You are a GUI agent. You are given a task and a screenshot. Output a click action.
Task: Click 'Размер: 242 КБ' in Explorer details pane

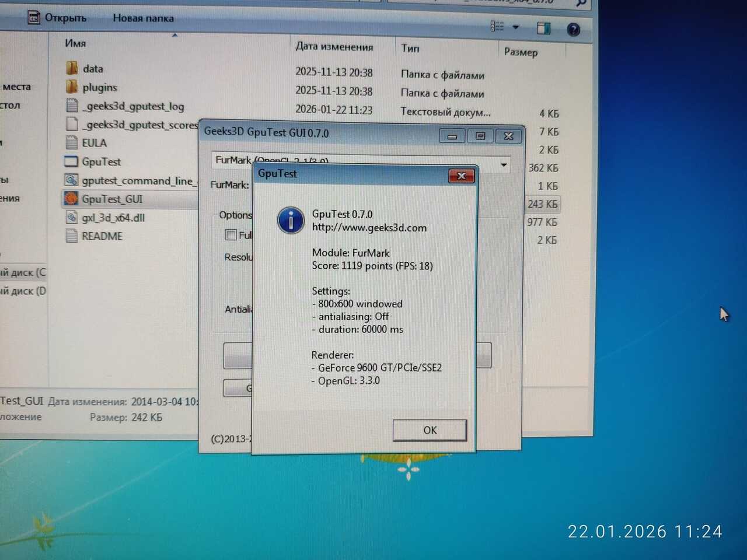tap(126, 418)
